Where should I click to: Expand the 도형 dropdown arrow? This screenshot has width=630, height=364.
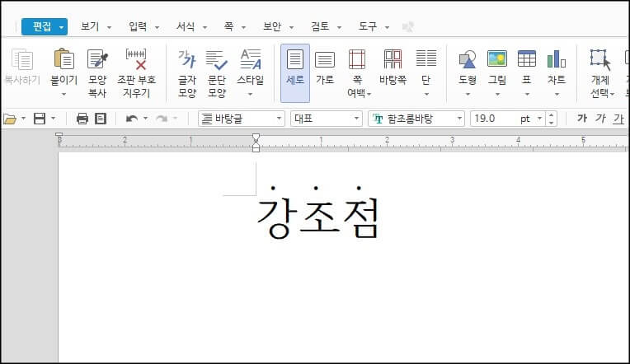[468, 95]
